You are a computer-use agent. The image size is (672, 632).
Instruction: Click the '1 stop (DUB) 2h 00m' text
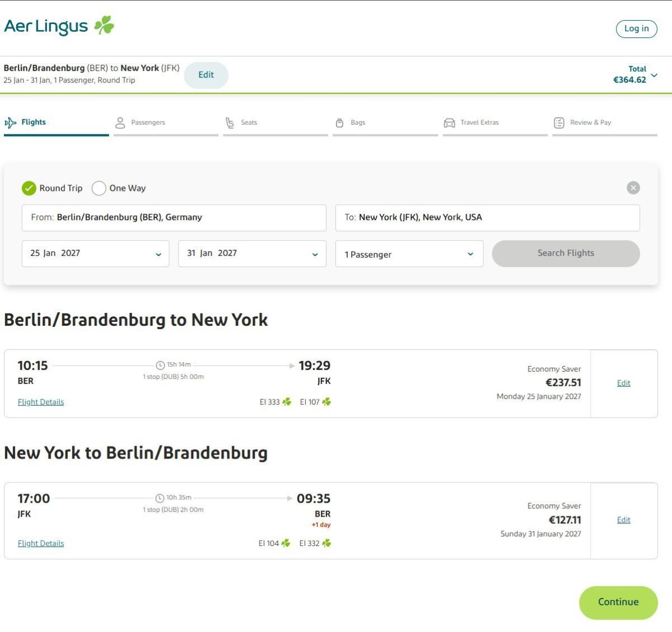tap(173, 510)
